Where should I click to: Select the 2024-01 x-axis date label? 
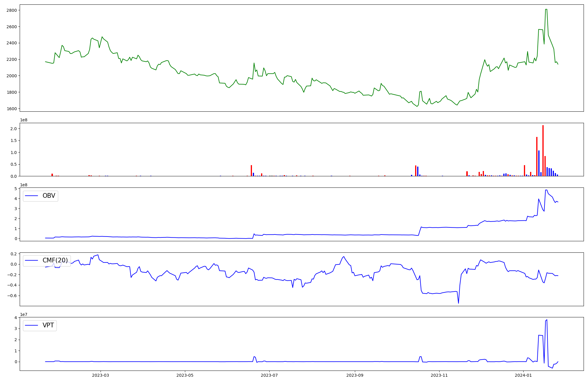pos(524,375)
